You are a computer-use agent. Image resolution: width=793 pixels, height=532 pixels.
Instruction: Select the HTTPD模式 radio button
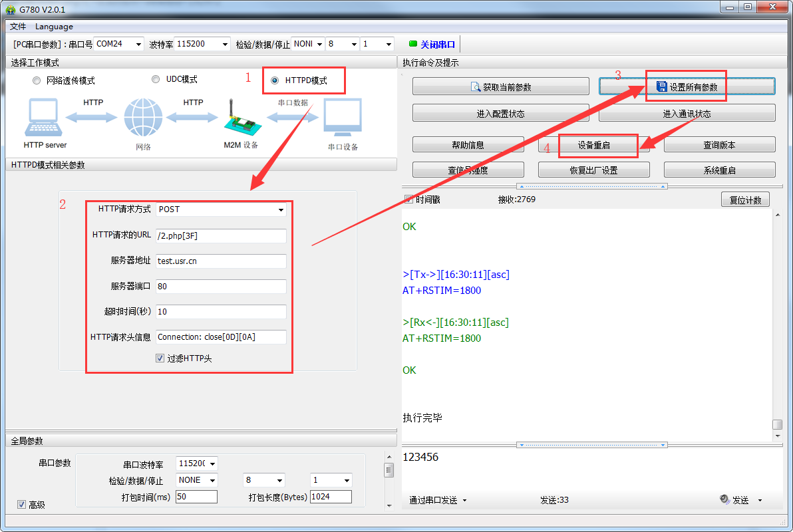[x=275, y=80]
